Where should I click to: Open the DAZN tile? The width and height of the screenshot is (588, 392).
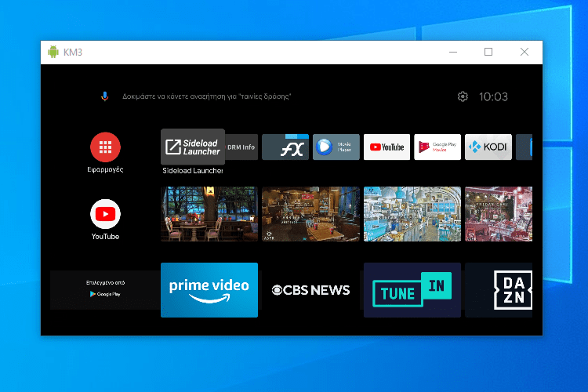(499, 290)
